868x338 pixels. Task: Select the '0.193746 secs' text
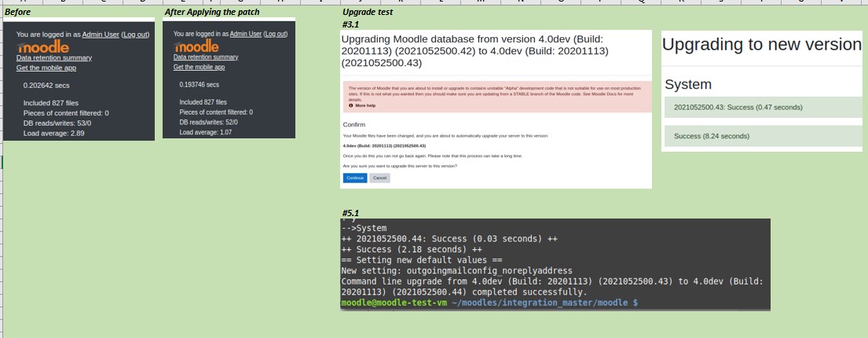point(200,85)
